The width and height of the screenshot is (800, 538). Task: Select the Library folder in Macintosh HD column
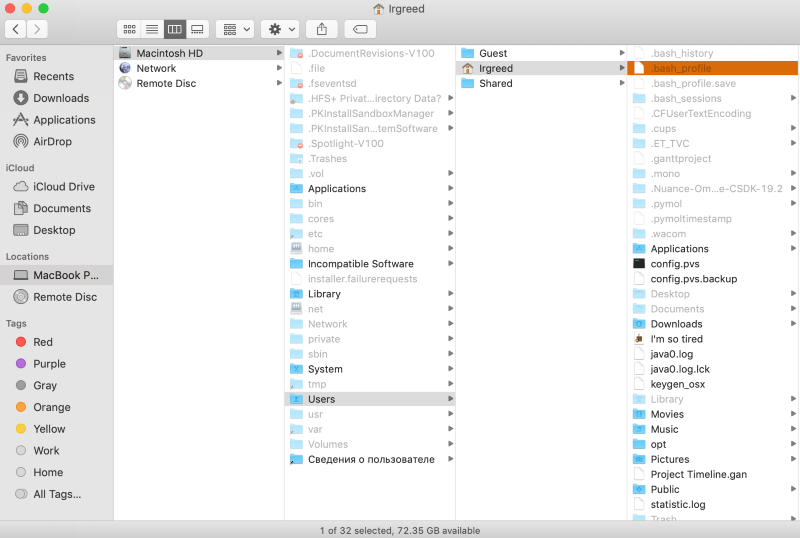(x=370, y=294)
